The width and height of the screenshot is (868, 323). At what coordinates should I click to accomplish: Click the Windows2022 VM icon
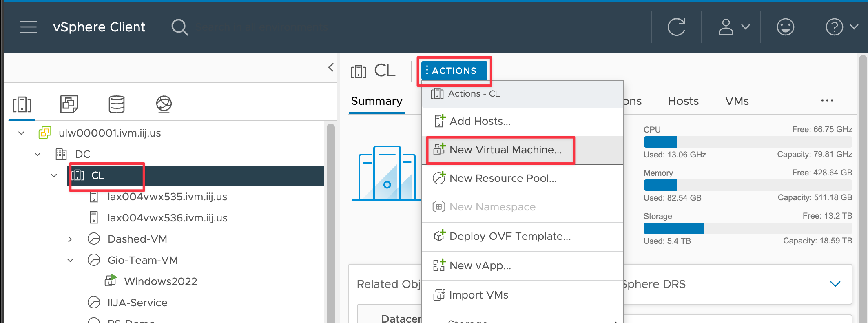coord(111,281)
